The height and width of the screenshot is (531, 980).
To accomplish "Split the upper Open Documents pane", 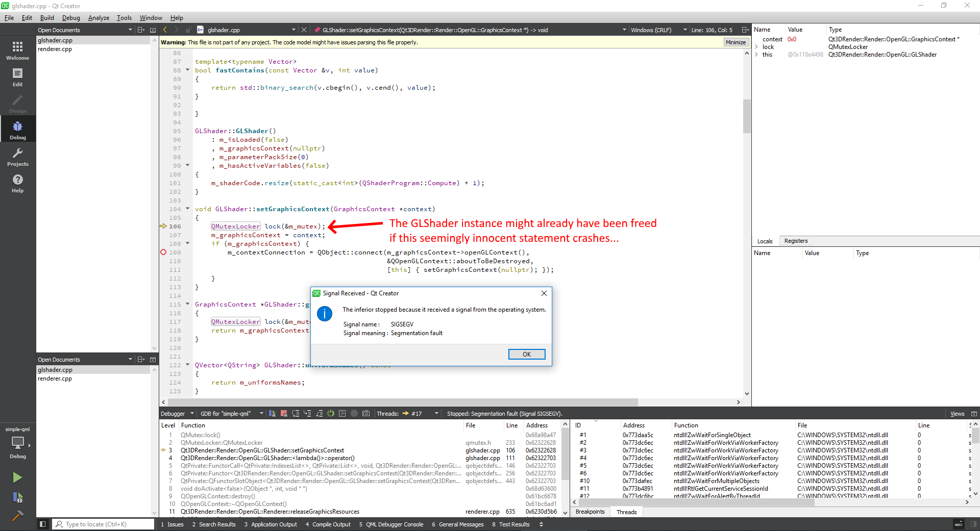I will point(141,30).
